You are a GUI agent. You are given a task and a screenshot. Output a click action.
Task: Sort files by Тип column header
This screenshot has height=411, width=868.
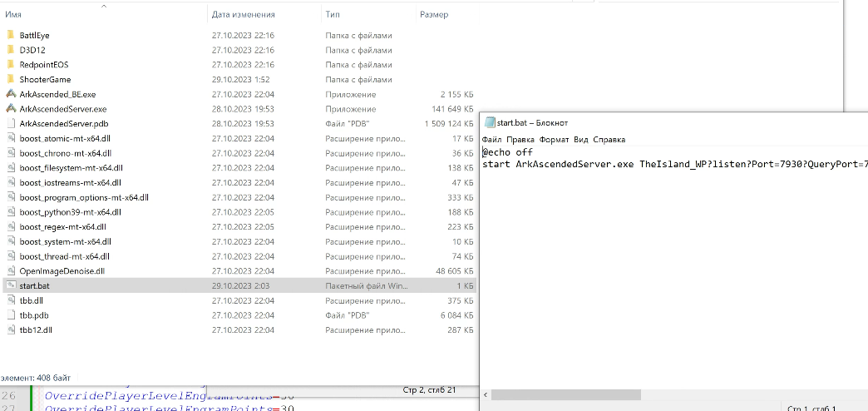[332, 14]
